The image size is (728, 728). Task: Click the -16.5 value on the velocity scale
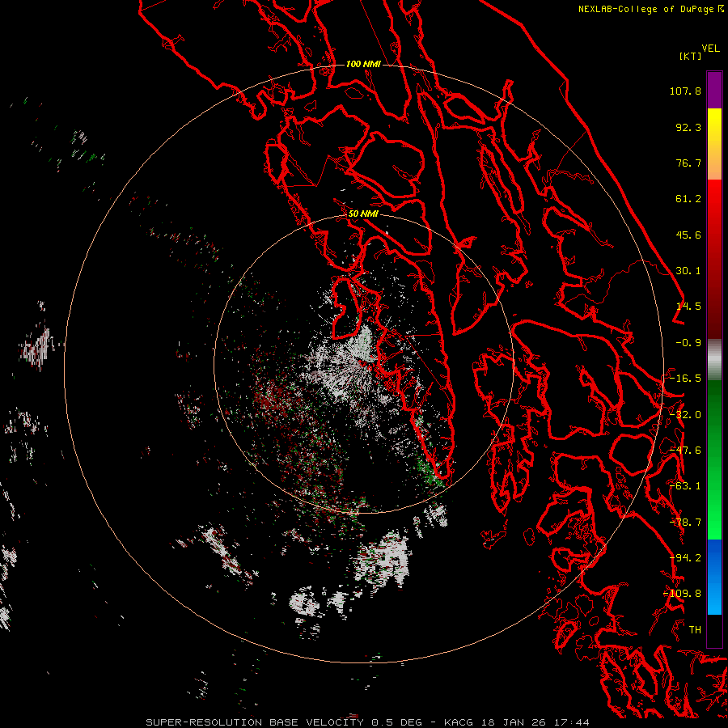(x=685, y=379)
